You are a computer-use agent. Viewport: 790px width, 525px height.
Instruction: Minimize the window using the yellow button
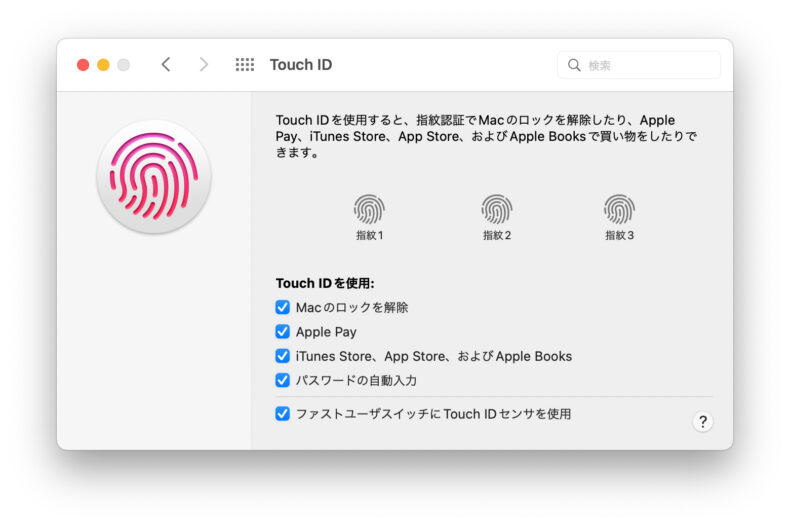[x=103, y=65]
